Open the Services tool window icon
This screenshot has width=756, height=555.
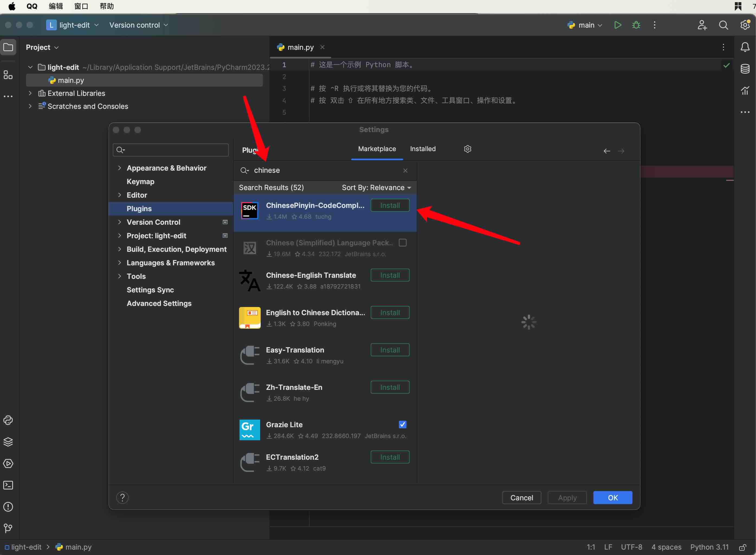(8, 463)
